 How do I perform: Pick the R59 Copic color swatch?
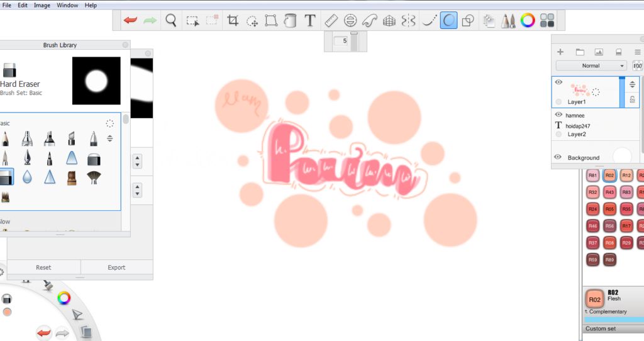(592, 259)
